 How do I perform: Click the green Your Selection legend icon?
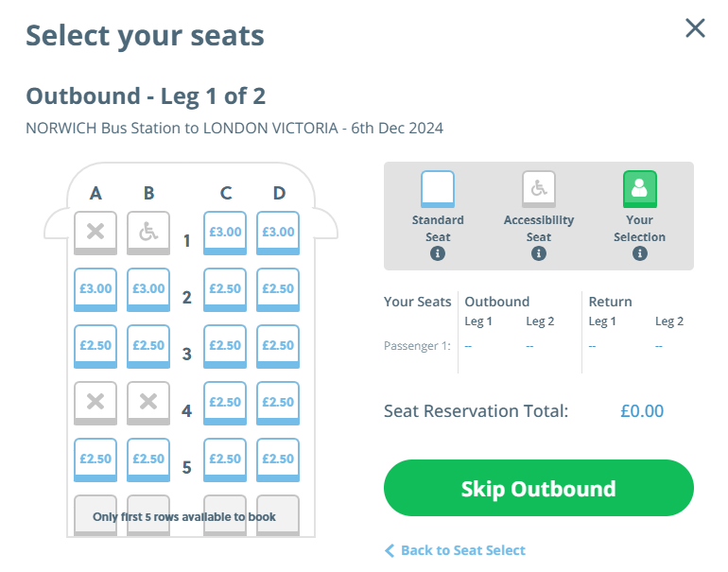click(x=640, y=189)
